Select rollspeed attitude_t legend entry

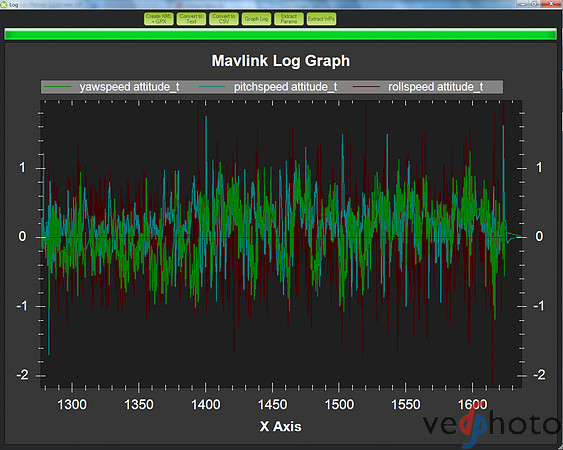[x=418, y=87]
